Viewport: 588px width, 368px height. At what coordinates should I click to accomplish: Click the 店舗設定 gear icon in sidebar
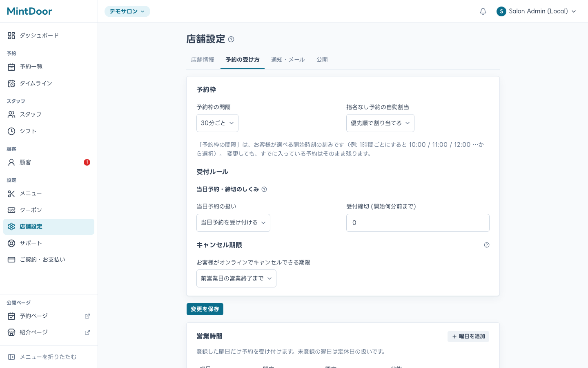click(x=11, y=227)
